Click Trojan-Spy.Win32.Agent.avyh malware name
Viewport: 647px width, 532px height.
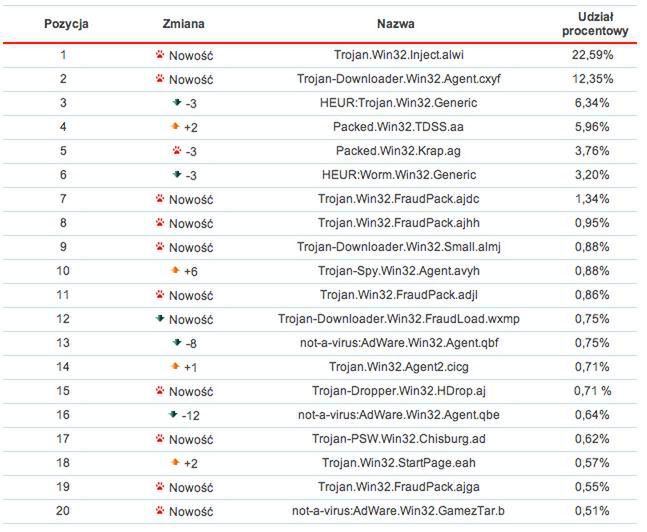[396, 271]
